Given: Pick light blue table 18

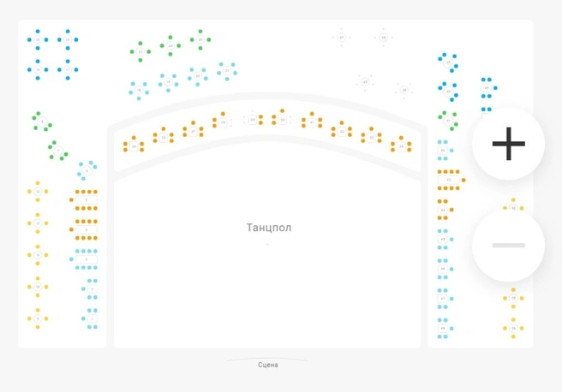Looking at the screenshot, I should click(x=139, y=90).
